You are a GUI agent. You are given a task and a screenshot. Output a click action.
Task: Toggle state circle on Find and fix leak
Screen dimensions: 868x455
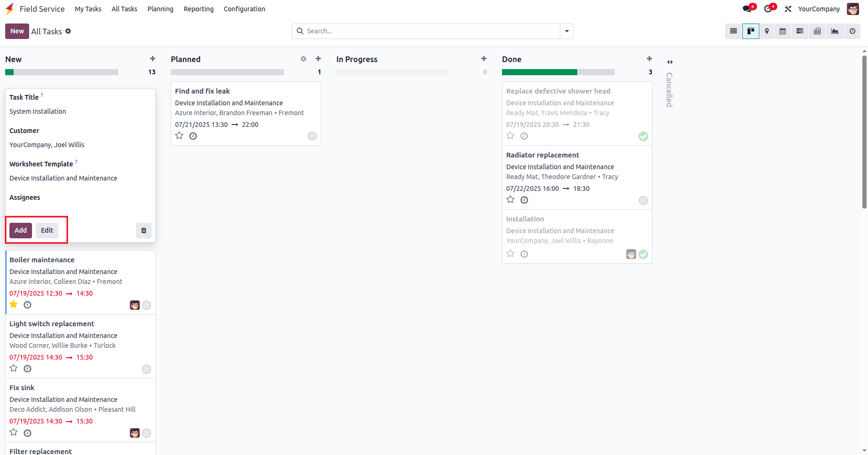tap(312, 136)
